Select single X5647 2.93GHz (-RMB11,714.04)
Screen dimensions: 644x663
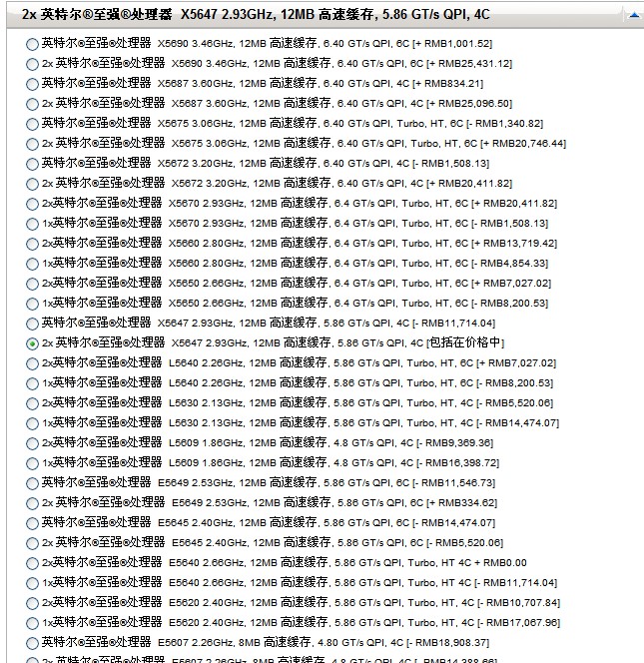tap(32, 324)
